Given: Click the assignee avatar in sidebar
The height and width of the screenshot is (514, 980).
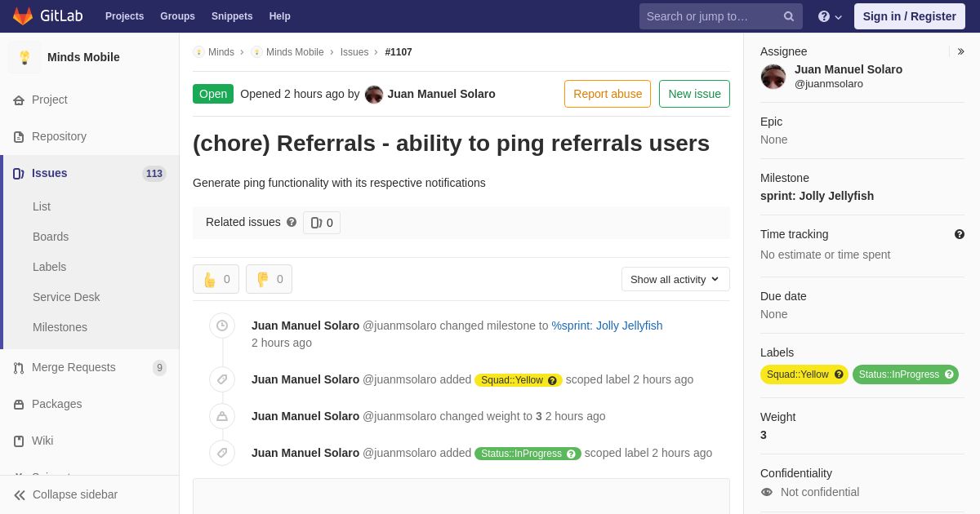Looking at the screenshot, I should [773, 77].
